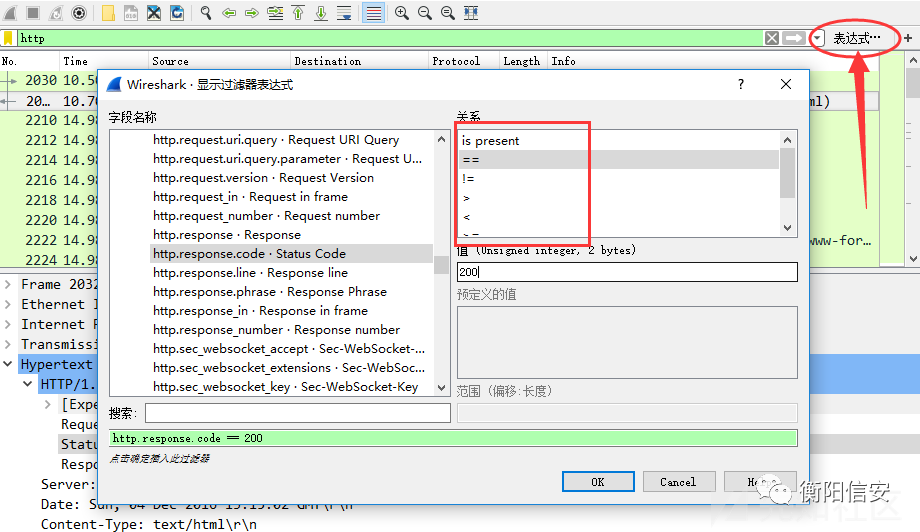Screen dimensions: 920x532
Task: Jump to the first packet icon
Action: coord(298,13)
